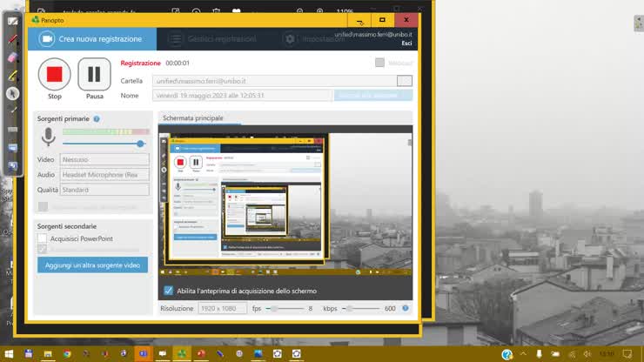Viewport: 644px width, 362px height.
Task: Toggle the Webcast checkbox
Action: [x=379, y=63]
